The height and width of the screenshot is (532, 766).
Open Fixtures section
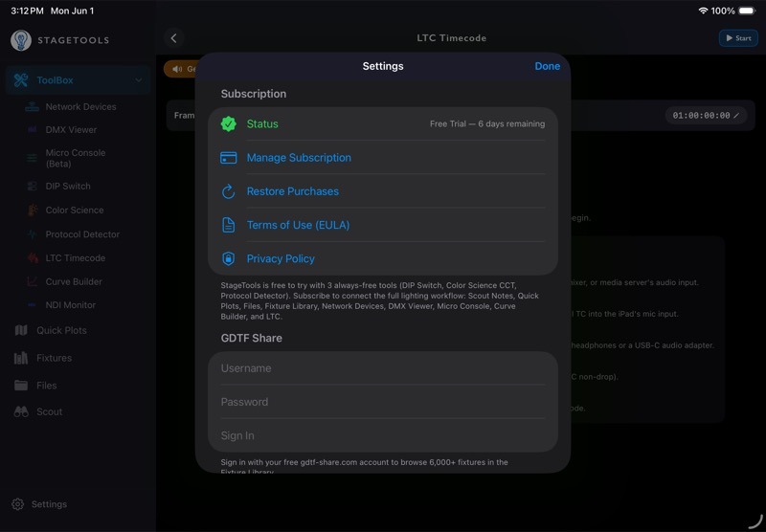55,358
